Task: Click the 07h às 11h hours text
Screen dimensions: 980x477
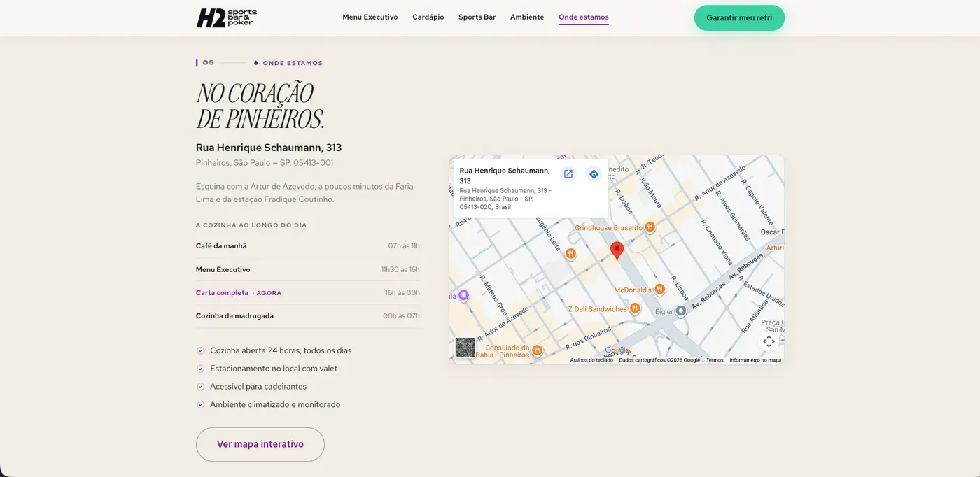Action: pyautogui.click(x=404, y=246)
